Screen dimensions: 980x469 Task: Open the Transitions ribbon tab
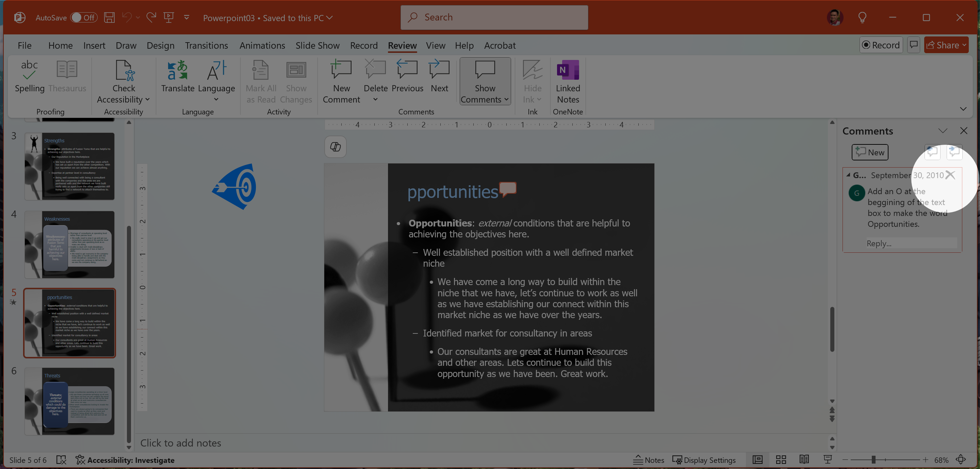[206, 46]
